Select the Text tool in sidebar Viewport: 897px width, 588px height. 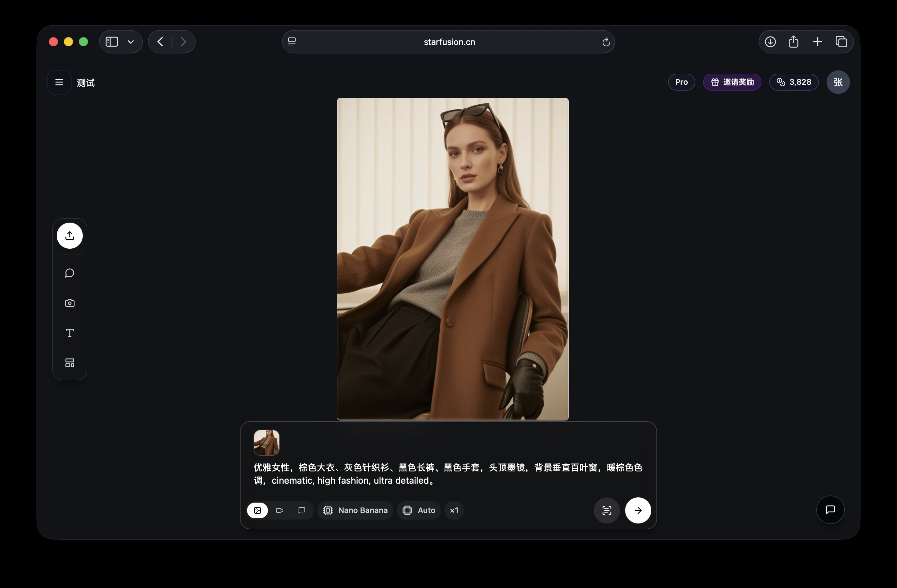tap(70, 333)
